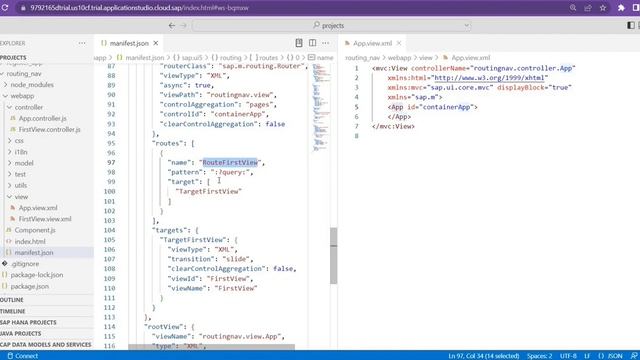
Task: Click the manifest.json horizontal scrollbar
Action: 211,347
